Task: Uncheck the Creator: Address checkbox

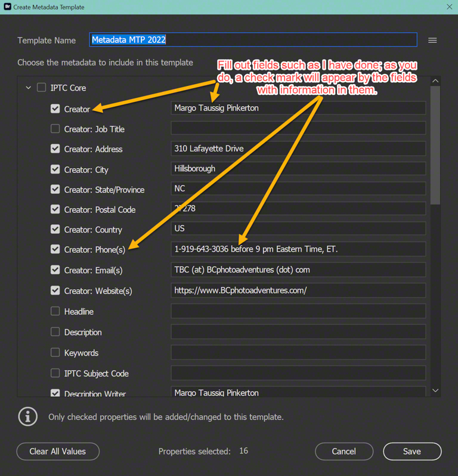Action: pos(55,149)
